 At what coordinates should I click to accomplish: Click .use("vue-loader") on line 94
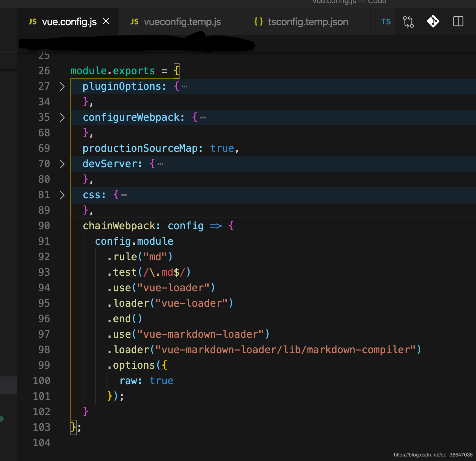[161, 288]
